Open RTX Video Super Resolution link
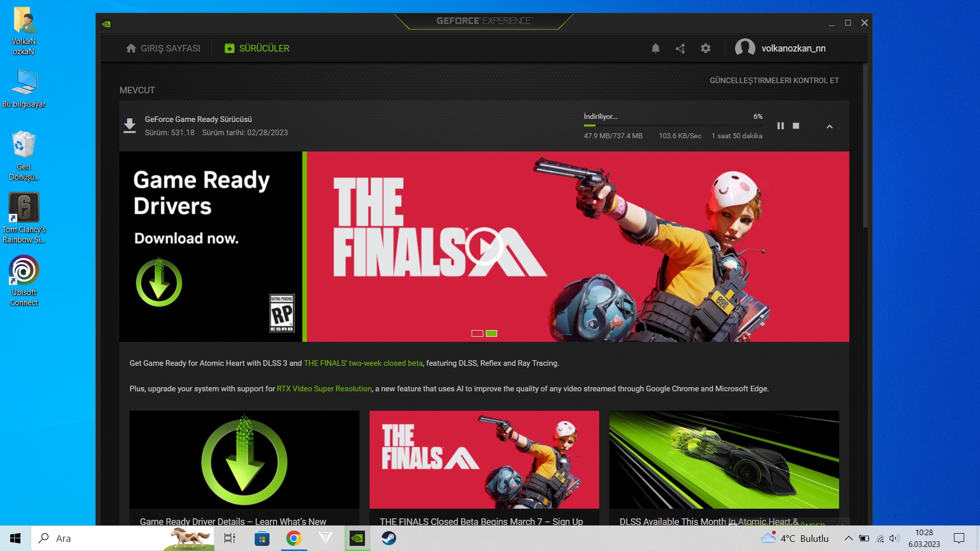 pos(324,389)
